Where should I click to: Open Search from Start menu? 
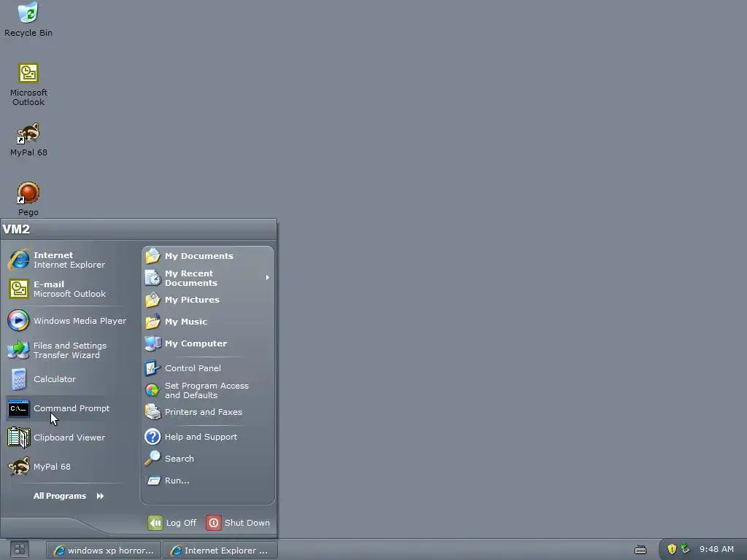coord(208,459)
